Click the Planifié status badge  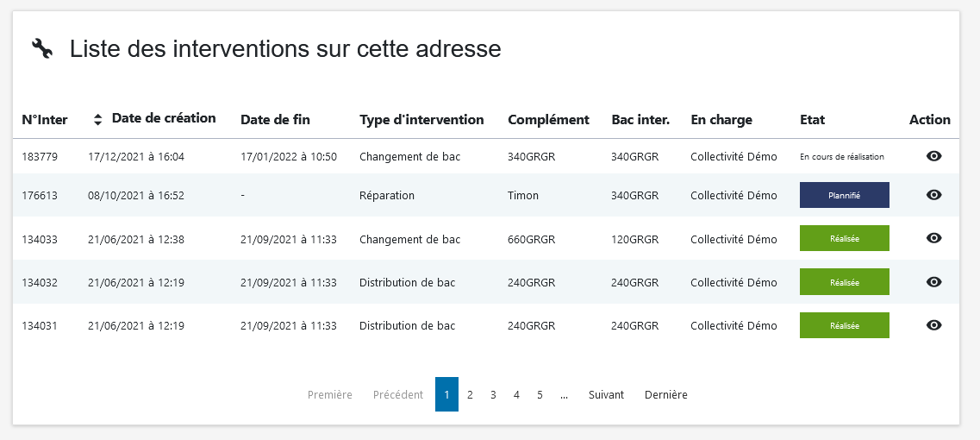click(844, 195)
